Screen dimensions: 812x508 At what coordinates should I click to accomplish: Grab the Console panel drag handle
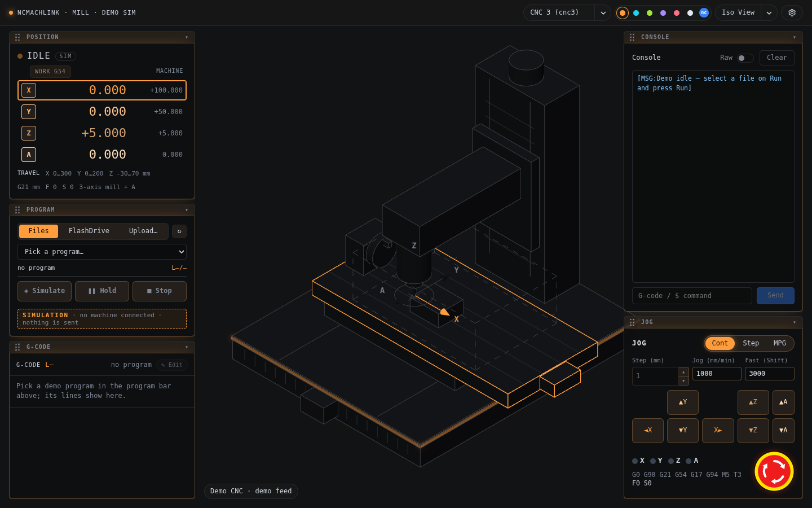[x=632, y=37]
